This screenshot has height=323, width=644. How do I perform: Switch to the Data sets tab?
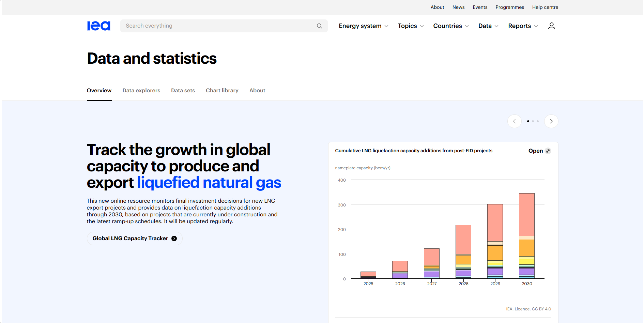pos(183,91)
